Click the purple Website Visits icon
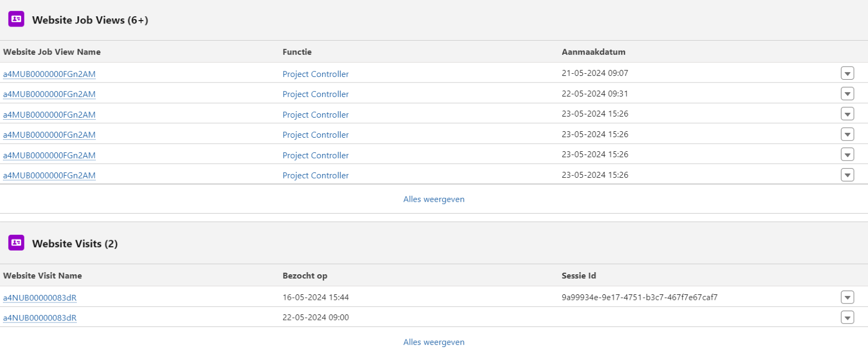Viewport: 868px width, 354px height. pyautogui.click(x=16, y=243)
